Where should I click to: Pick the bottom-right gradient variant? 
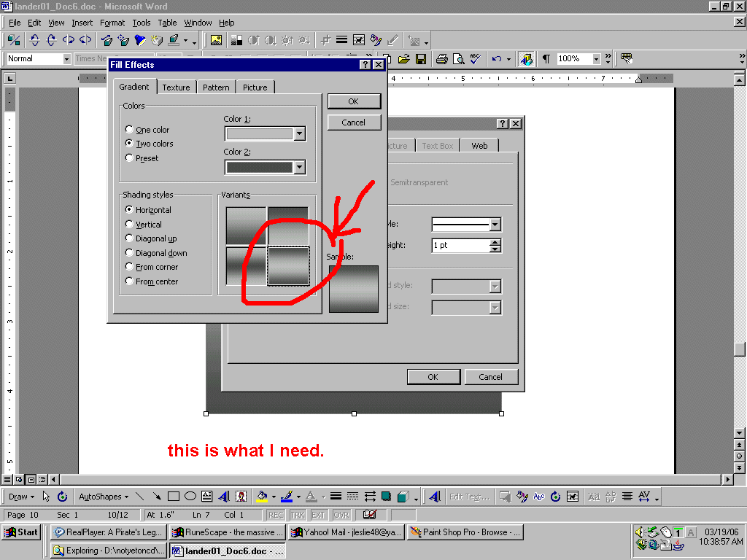tap(288, 266)
